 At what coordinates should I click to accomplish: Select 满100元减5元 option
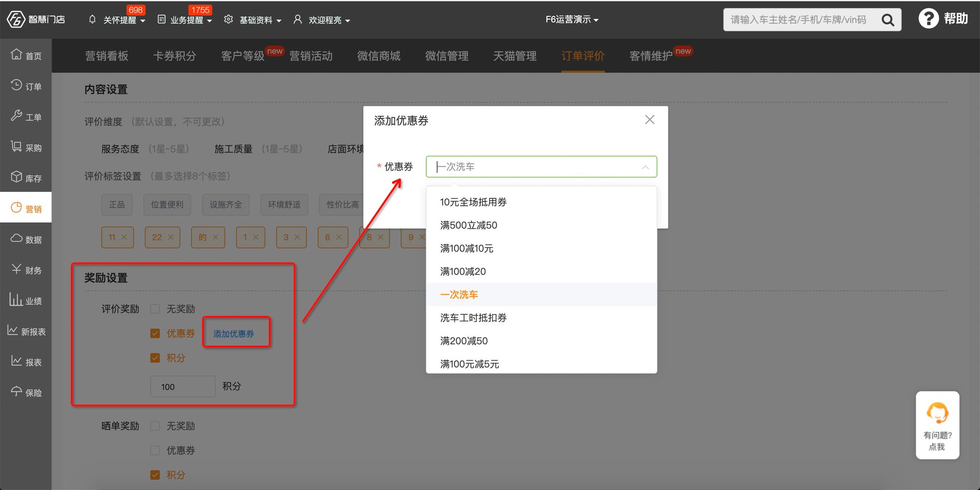coord(541,364)
